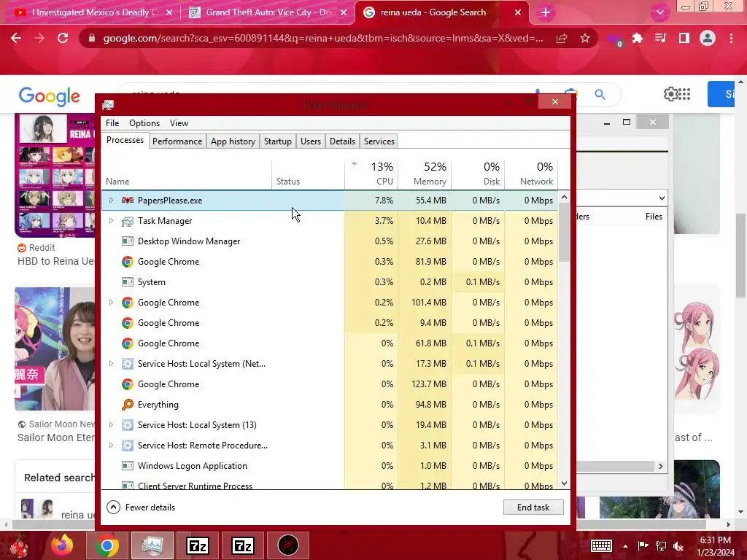This screenshot has height=560, width=747.
Task: Open the Options menu
Action: pos(144,122)
